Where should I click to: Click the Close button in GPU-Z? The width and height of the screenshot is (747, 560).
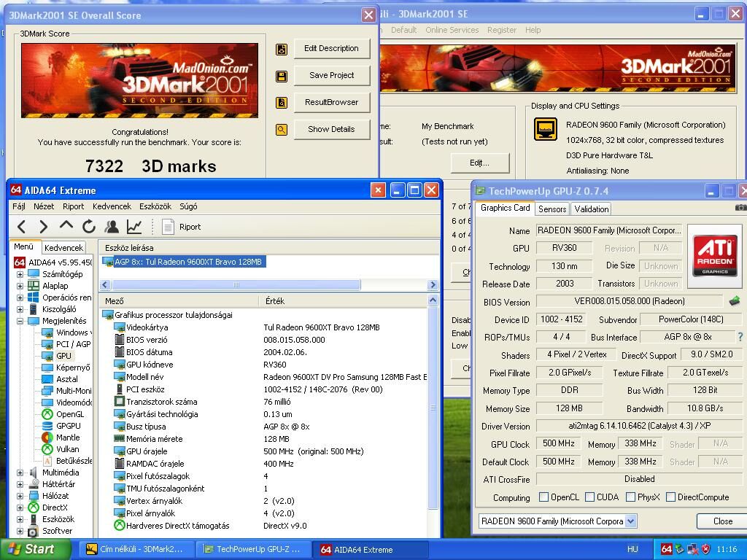click(x=721, y=521)
